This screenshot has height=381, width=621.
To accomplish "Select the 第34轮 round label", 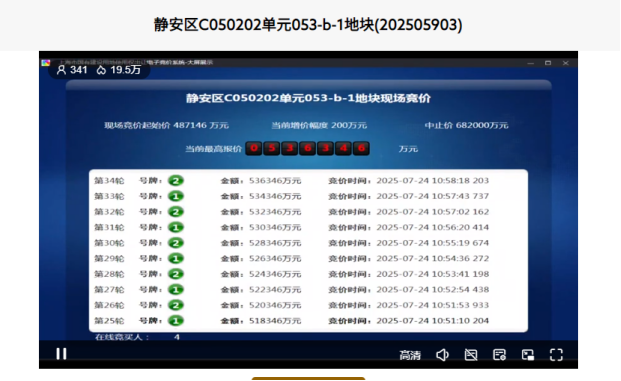I will 109,181.
